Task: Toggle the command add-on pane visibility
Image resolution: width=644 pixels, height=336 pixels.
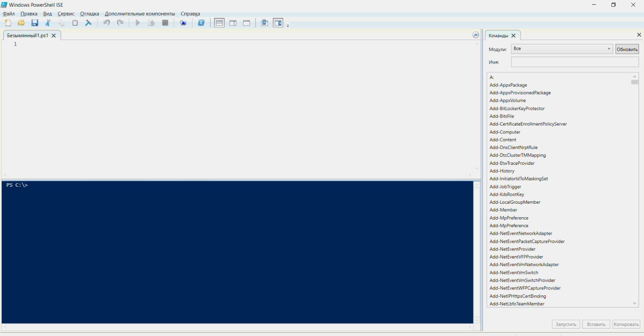Action: pos(278,23)
